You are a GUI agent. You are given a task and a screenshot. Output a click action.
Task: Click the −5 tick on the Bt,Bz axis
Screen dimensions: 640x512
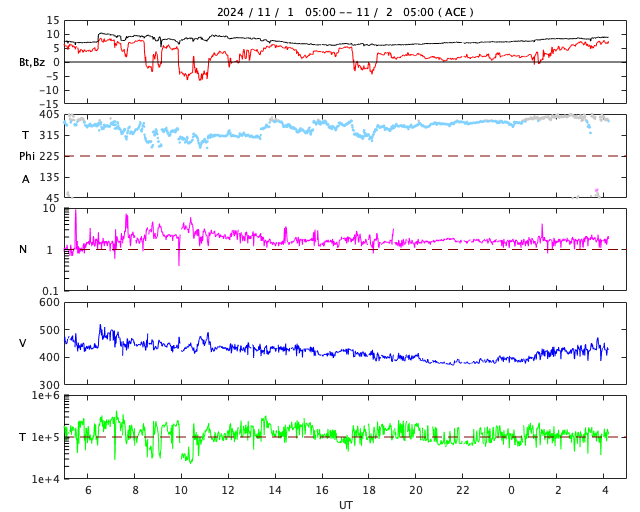[52, 76]
